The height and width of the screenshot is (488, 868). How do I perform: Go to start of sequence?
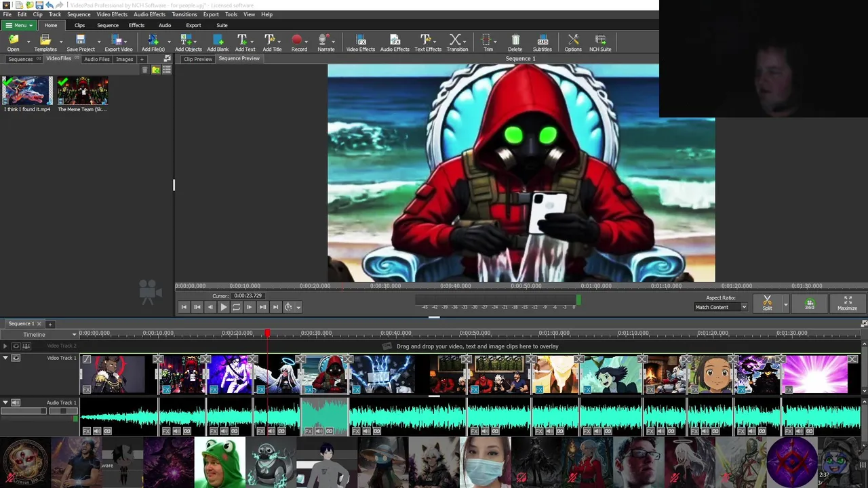[184, 307]
